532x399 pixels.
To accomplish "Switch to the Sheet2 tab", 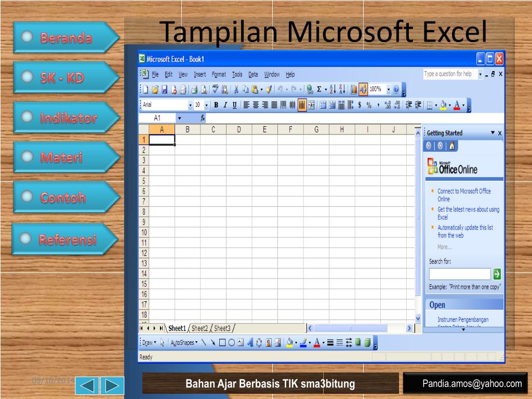I will 199,328.
